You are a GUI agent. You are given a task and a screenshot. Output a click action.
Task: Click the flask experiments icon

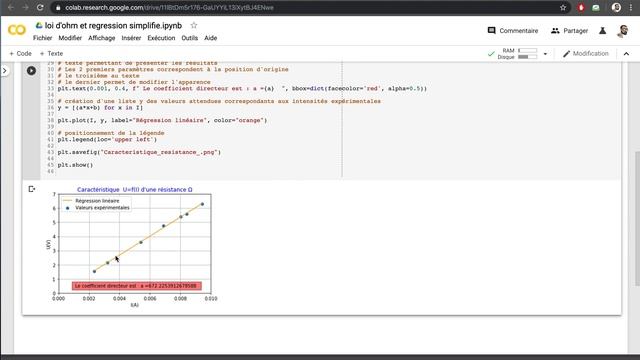(x=602, y=31)
